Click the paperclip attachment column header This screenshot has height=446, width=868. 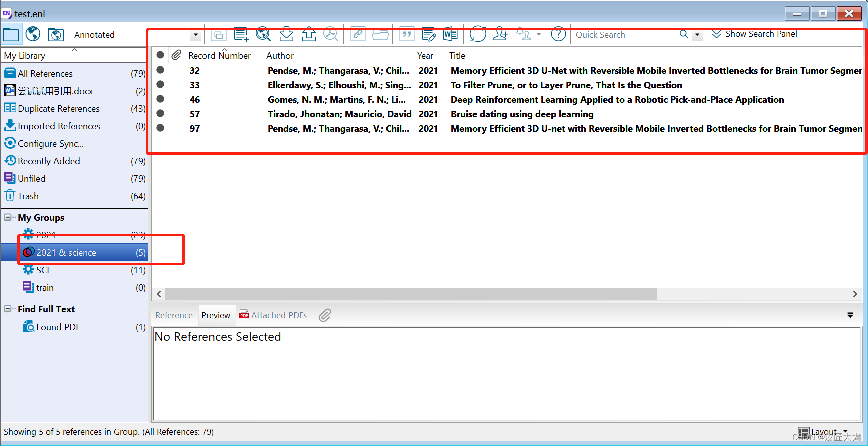click(176, 55)
